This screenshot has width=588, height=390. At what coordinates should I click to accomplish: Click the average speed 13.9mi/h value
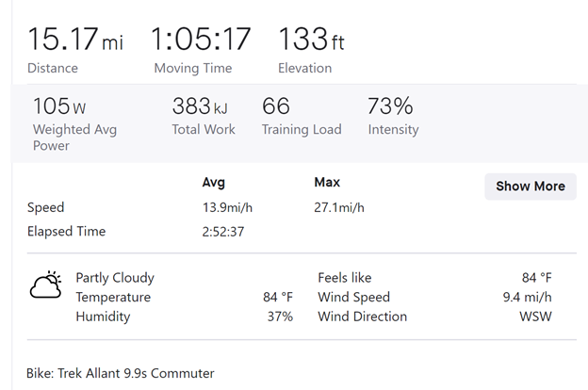[x=229, y=207]
